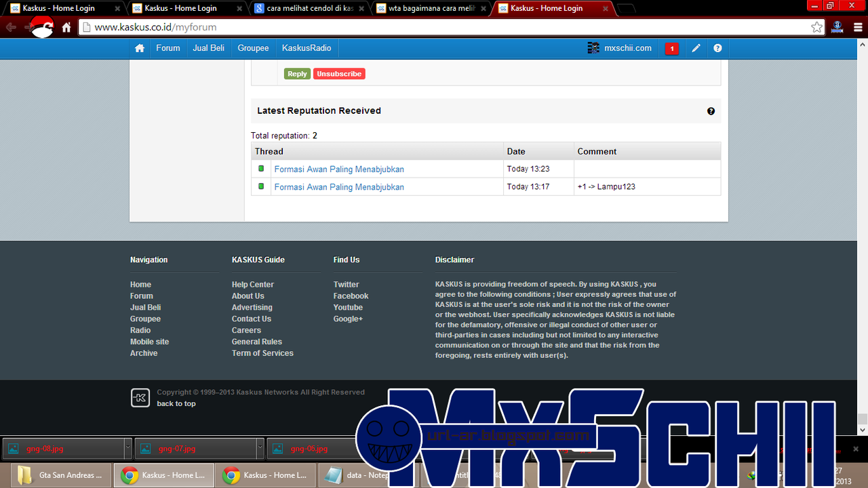Open Advertising link in footer
The height and width of the screenshot is (488, 868).
point(252,308)
